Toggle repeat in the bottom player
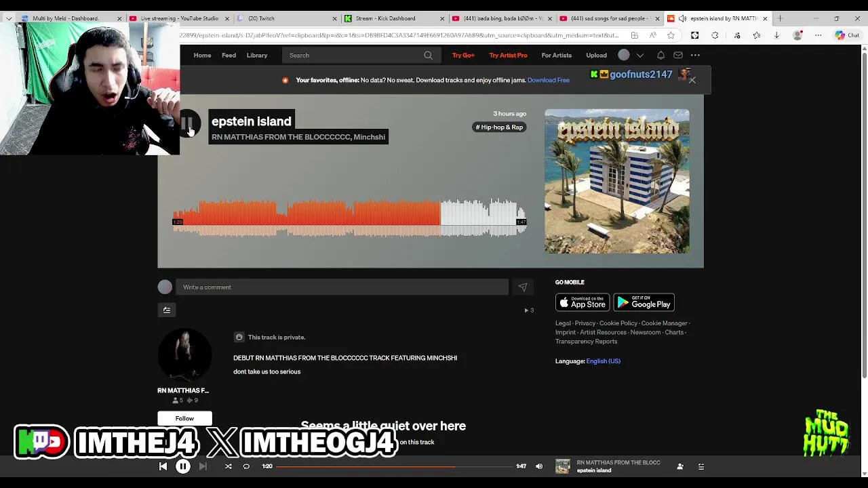868x488 pixels. click(246, 466)
